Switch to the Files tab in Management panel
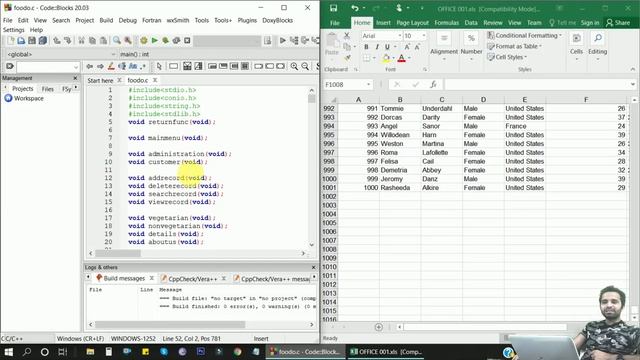The height and width of the screenshot is (360, 640). pyautogui.click(x=47, y=89)
